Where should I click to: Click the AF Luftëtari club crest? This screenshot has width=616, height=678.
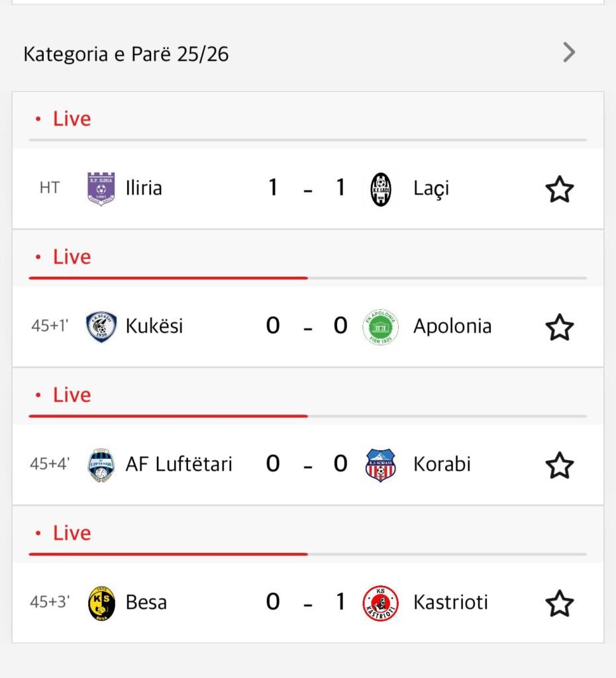[101, 465]
